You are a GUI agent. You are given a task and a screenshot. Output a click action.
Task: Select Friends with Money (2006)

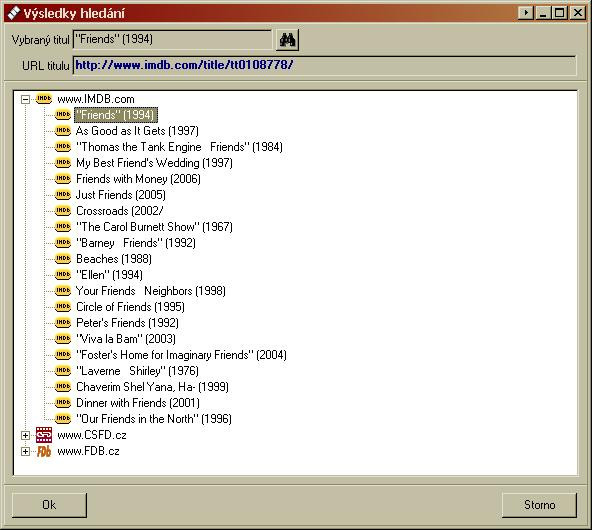tap(138, 179)
